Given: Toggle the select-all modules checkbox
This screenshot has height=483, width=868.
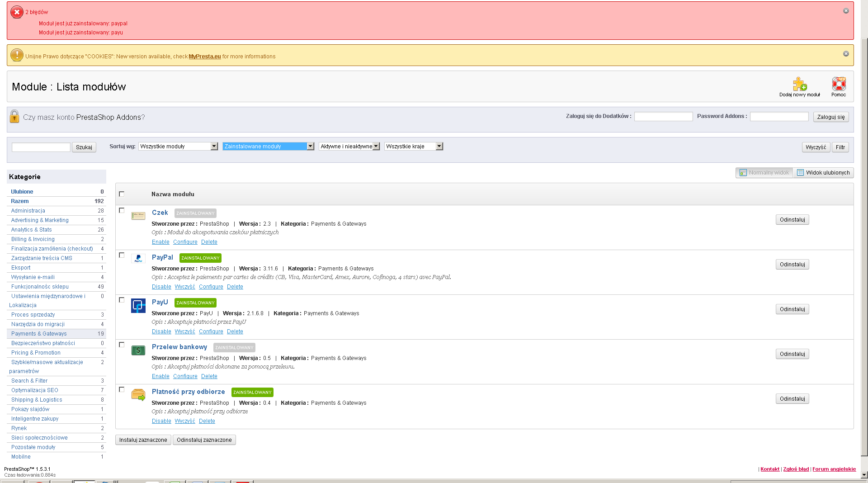Looking at the screenshot, I should pos(122,194).
